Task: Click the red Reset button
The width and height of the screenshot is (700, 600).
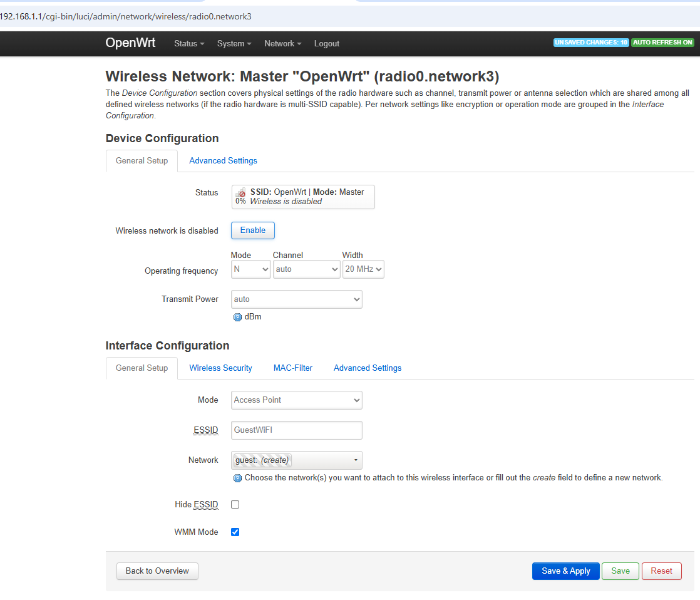Action: pyautogui.click(x=661, y=571)
